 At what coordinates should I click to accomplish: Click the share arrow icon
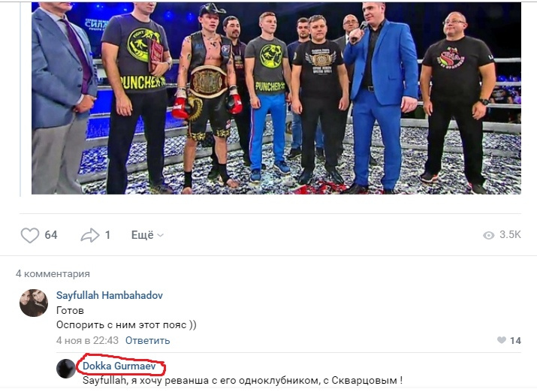pos(89,235)
